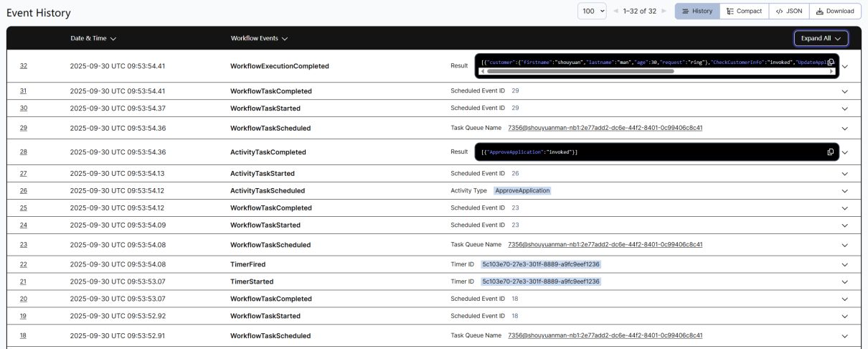Switch to the Compact view

tap(744, 11)
